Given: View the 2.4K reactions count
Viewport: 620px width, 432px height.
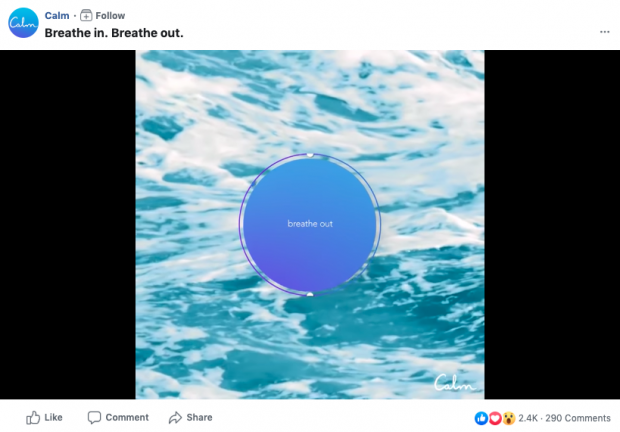Looking at the screenshot, I should point(528,418).
